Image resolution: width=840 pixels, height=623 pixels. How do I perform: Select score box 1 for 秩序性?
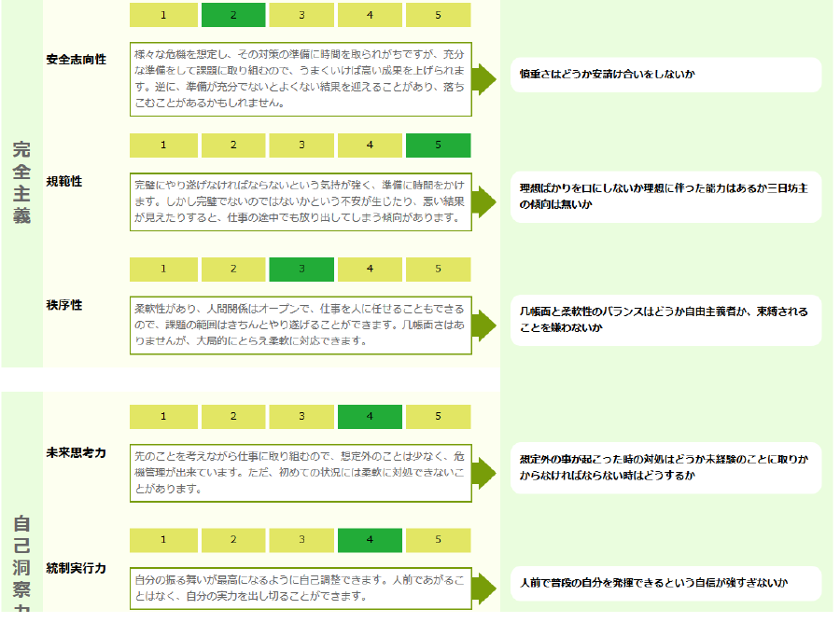coord(163,270)
